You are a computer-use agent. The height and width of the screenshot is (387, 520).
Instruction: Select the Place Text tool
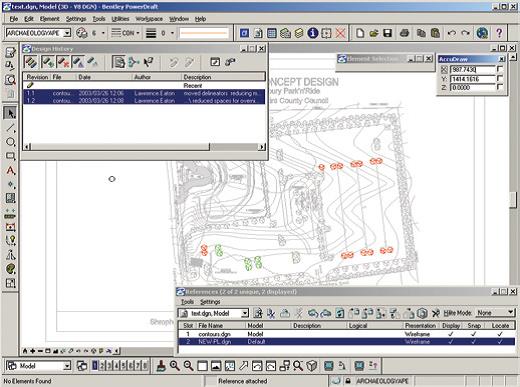(x=10, y=171)
